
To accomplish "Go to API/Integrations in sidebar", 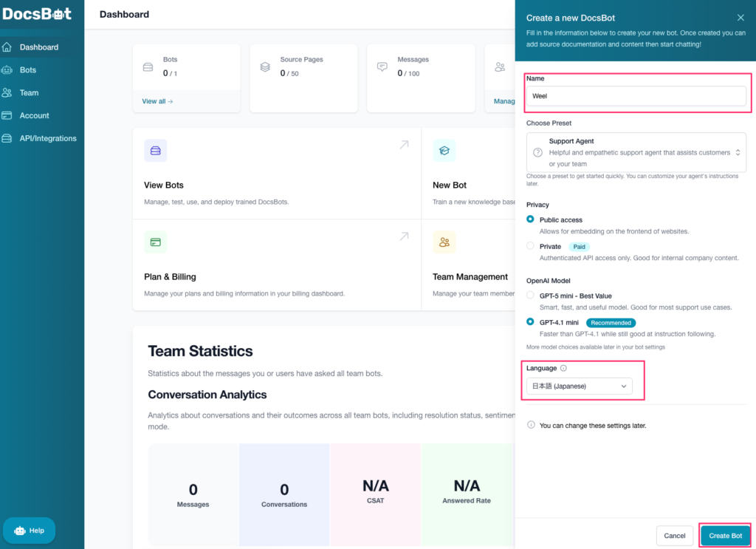I will pyautogui.click(x=47, y=138).
